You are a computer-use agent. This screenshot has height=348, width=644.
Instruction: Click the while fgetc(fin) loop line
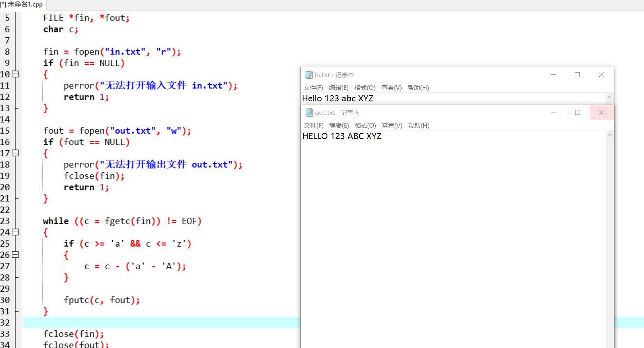[122, 221]
